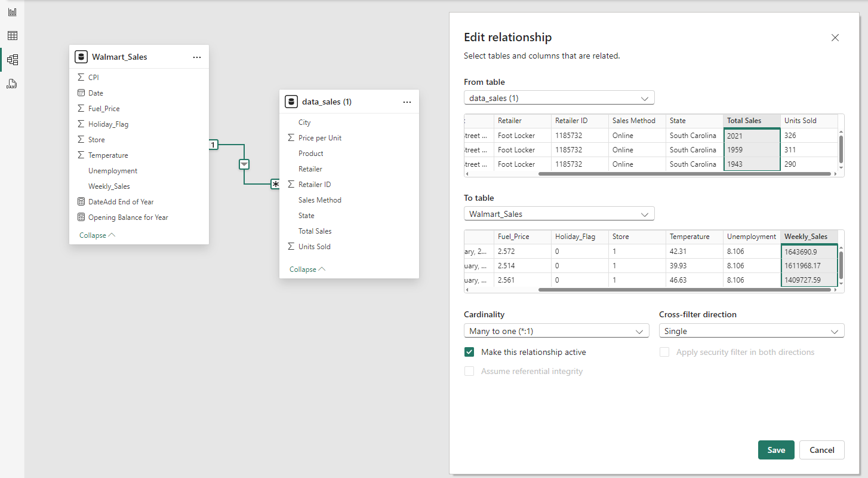Select the Model view icon

tap(12, 59)
